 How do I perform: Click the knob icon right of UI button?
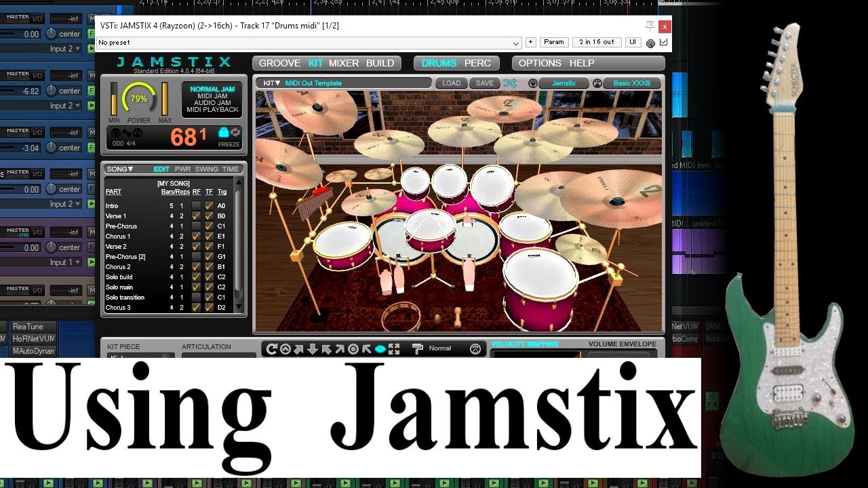tap(651, 43)
